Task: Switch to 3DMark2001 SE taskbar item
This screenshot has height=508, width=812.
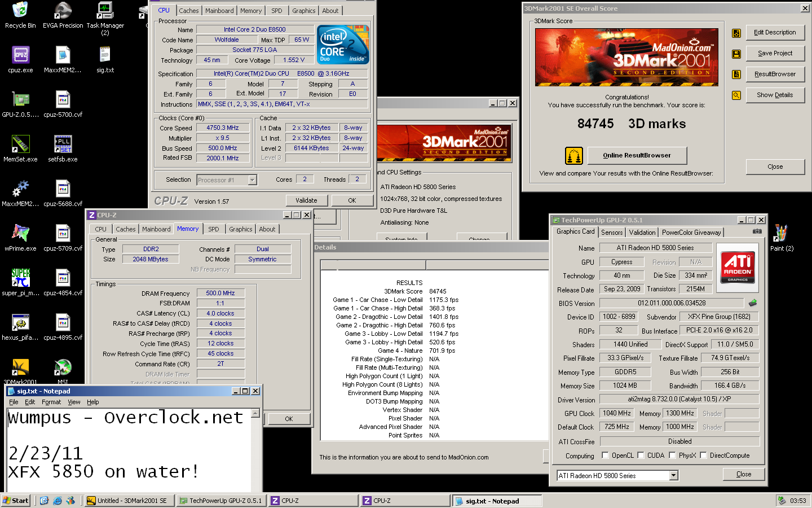Action: point(129,501)
